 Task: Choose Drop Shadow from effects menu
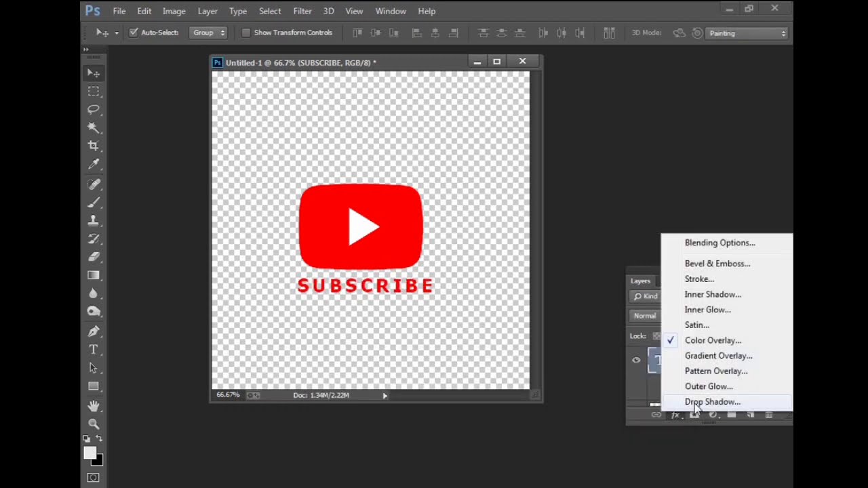[727, 402]
